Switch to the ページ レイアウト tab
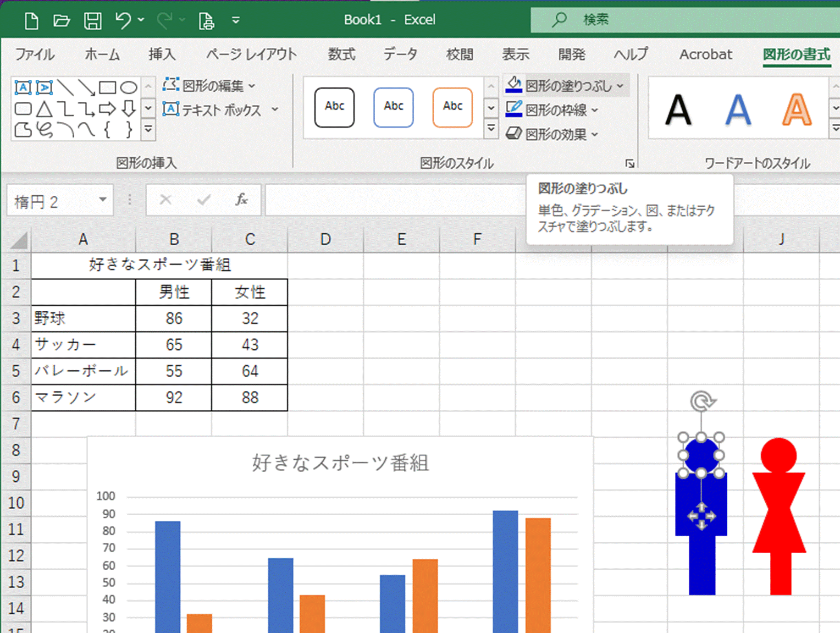The height and width of the screenshot is (633, 840). pyautogui.click(x=251, y=55)
